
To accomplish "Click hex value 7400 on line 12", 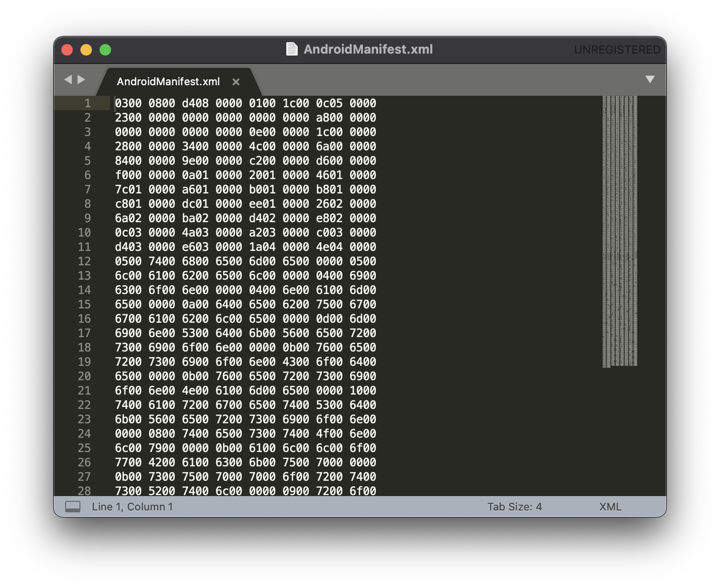I will 162,261.
